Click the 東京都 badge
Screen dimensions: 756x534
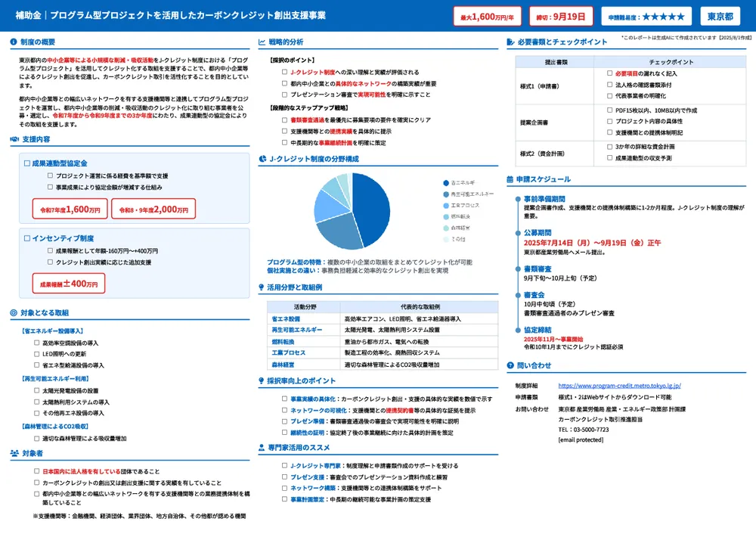coord(720,17)
